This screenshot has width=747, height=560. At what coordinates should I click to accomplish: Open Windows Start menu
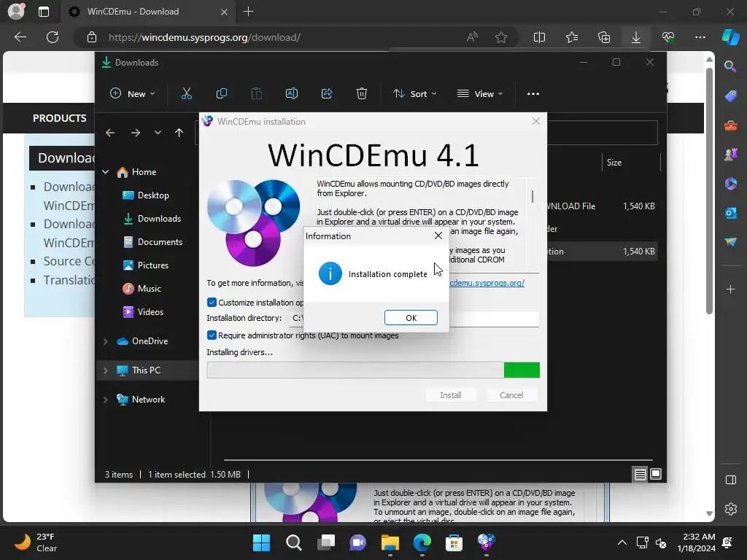[x=261, y=542]
